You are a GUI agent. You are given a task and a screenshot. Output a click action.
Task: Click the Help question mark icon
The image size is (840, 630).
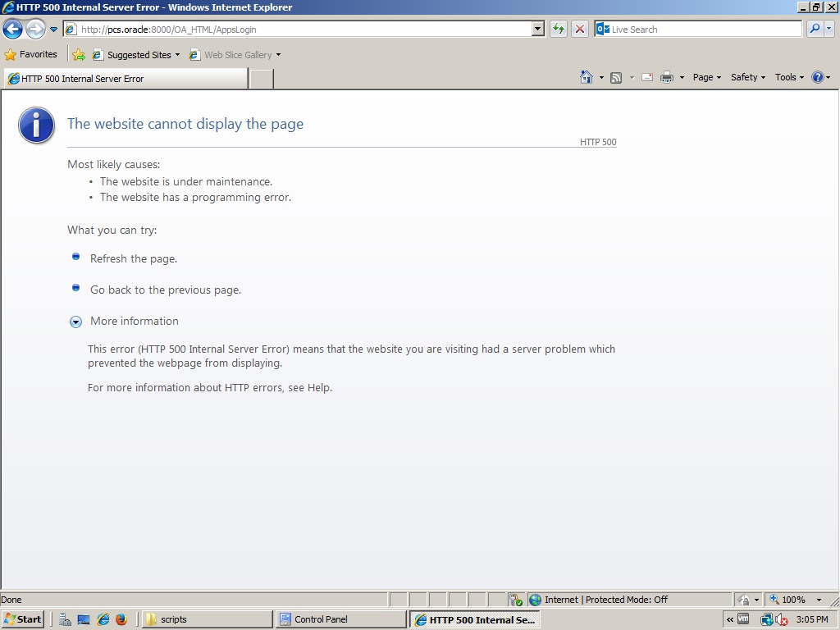817,77
